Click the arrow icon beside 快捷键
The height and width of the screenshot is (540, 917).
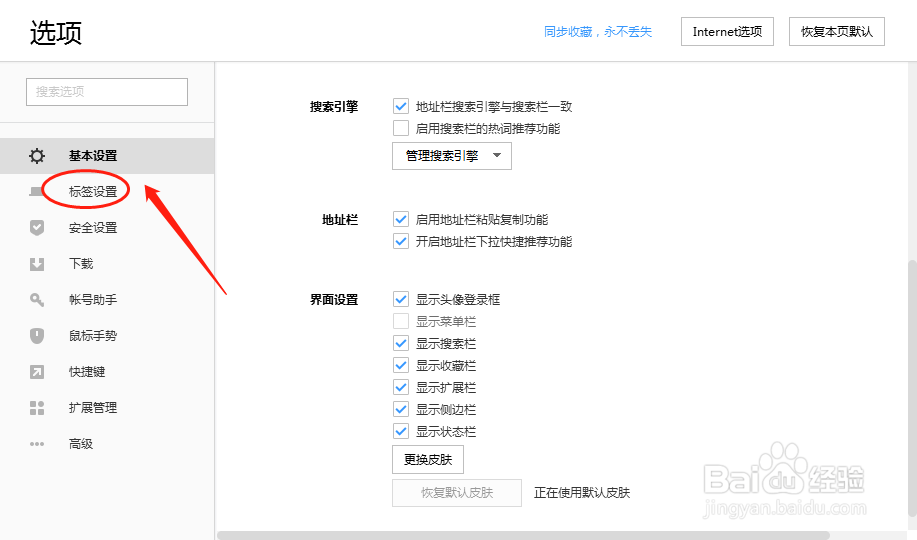pos(37,372)
